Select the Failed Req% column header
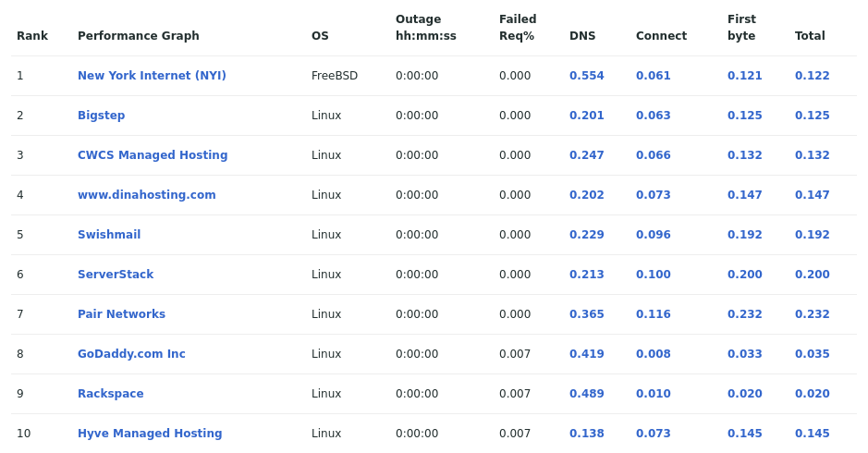Image resolution: width=868 pixels, height=453 pixels. pos(518,28)
